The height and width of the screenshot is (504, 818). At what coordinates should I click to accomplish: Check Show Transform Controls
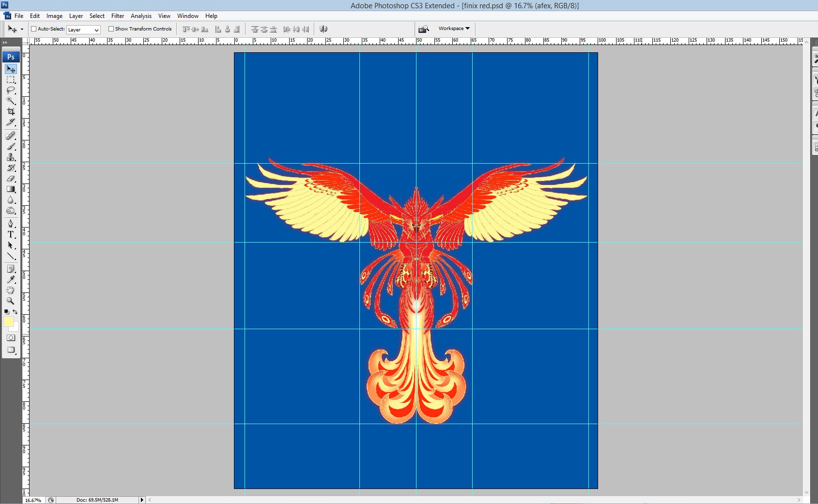coord(111,29)
